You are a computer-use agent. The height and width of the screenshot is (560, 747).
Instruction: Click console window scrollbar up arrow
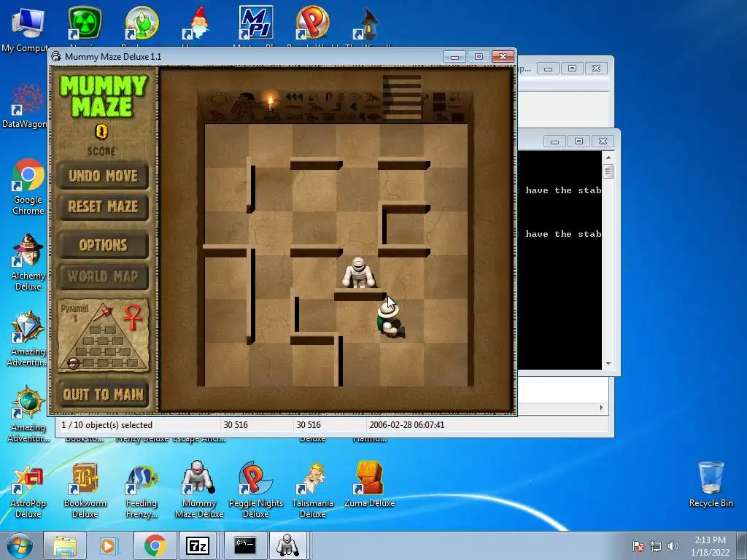[x=608, y=157]
